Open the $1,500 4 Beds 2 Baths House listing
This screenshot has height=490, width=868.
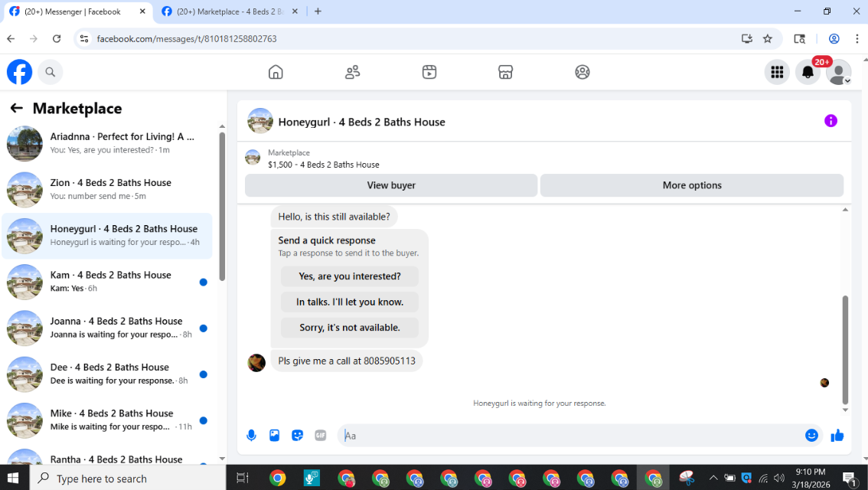pyautogui.click(x=323, y=165)
